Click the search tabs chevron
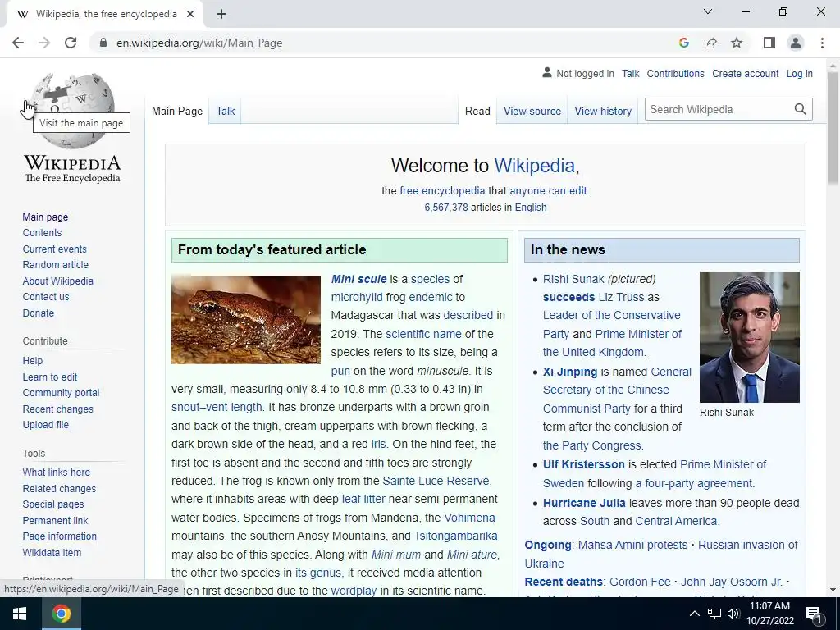 [x=708, y=11]
